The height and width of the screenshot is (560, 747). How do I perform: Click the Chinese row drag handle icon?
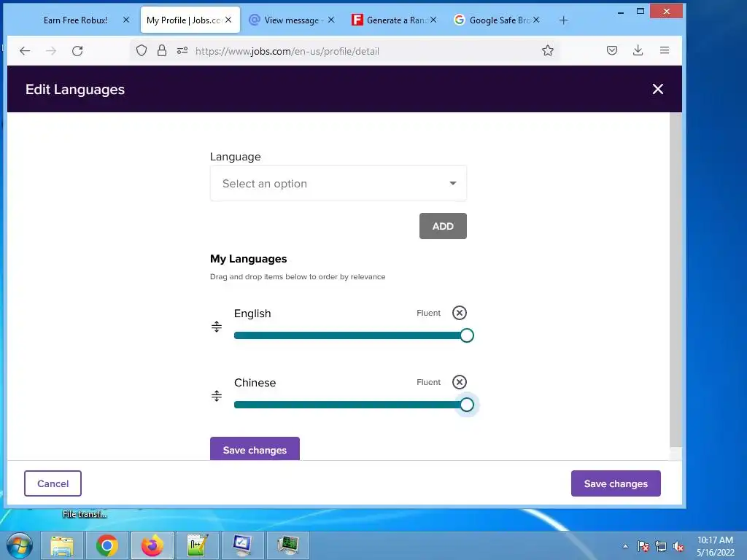[216, 396]
